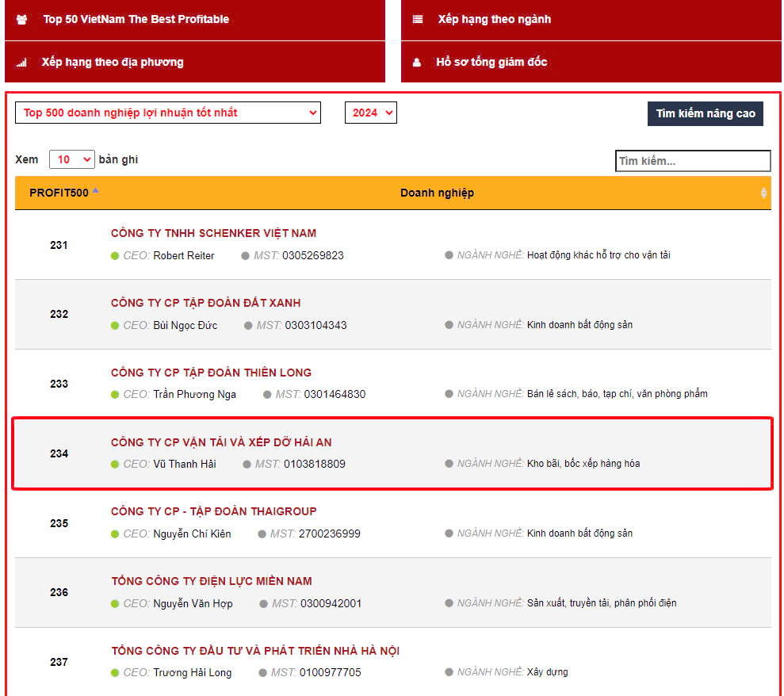Screen dimensions: 784x696
Task: Click CEO name Nguyễn Chí Kiên
Action: coord(192,533)
